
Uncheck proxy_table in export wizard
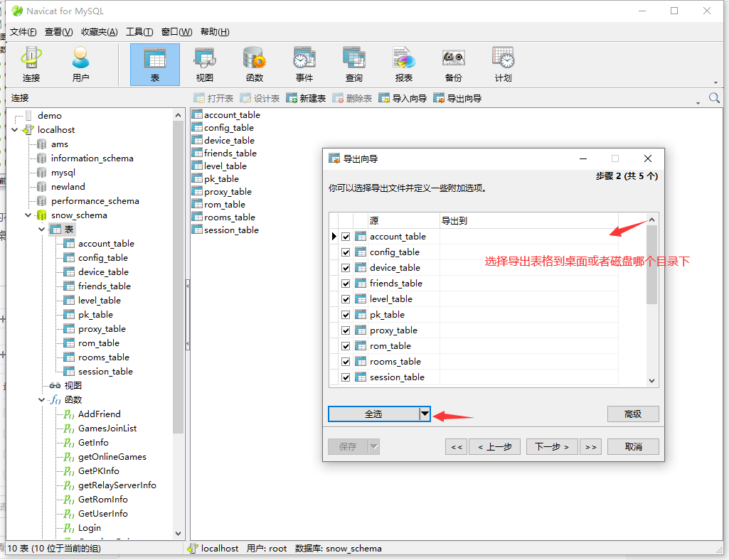346,330
